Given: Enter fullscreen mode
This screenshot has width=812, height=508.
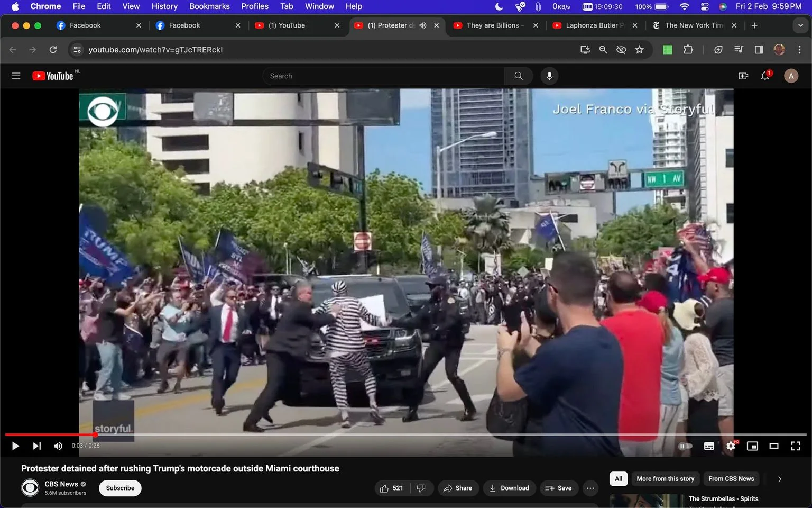Looking at the screenshot, I should [795, 446].
